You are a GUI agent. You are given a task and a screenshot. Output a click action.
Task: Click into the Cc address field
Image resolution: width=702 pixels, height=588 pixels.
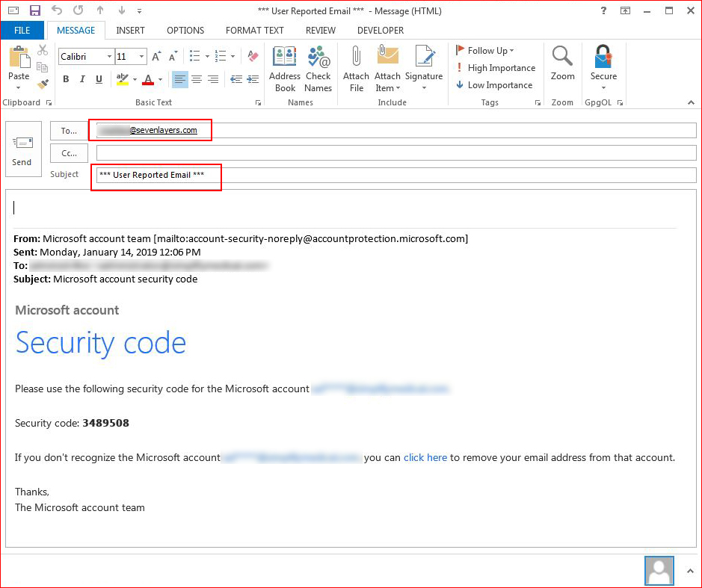pos(396,153)
